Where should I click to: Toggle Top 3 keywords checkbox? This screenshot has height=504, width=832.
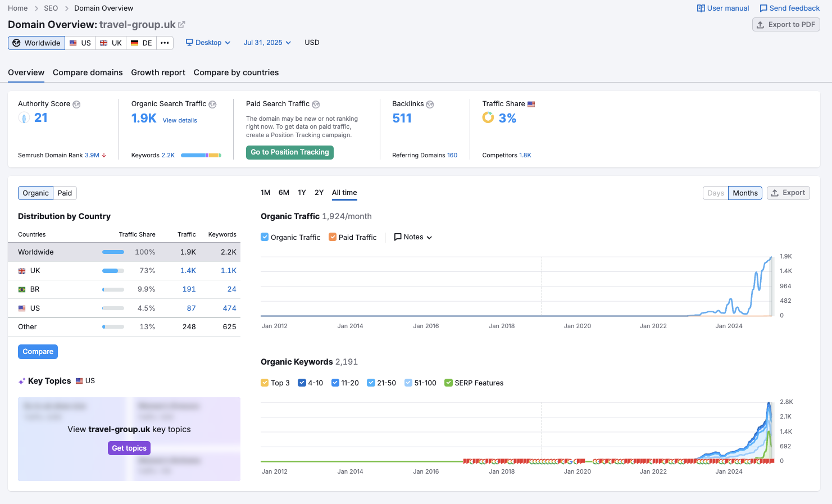tap(265, 383)
